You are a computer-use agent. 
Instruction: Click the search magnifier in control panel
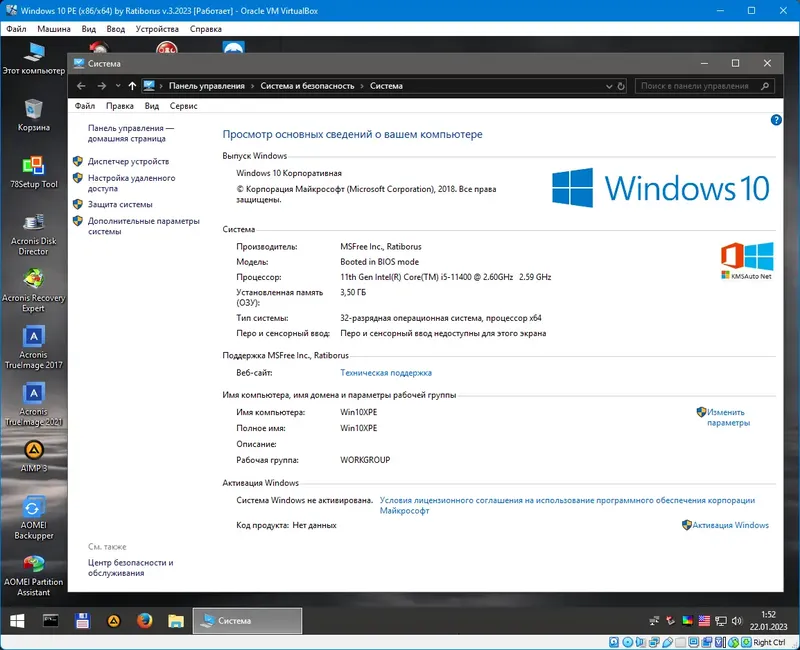pos(765,86)
